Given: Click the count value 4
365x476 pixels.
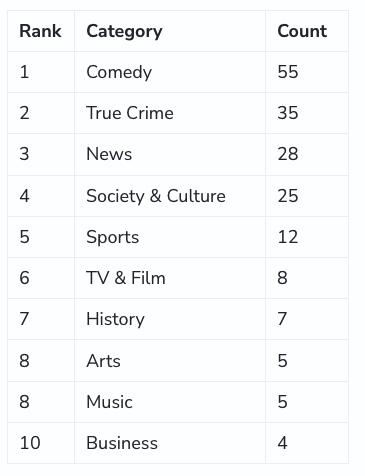Looking at the screenshot, I should [282, 443].
